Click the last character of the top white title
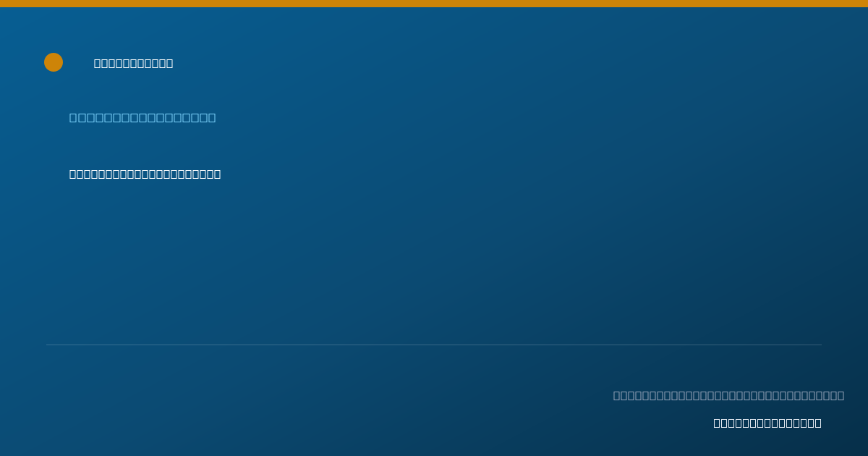Viewport: 868px width, 456px height. 169,63
